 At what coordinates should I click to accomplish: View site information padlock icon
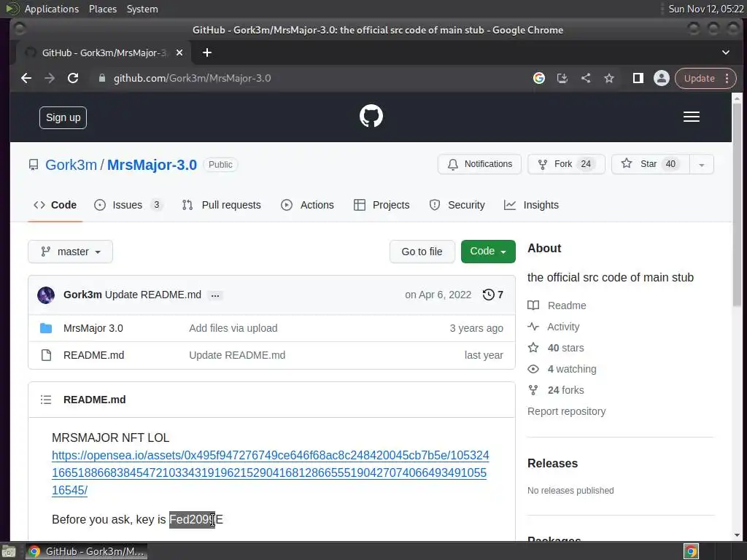click(101, 78)
